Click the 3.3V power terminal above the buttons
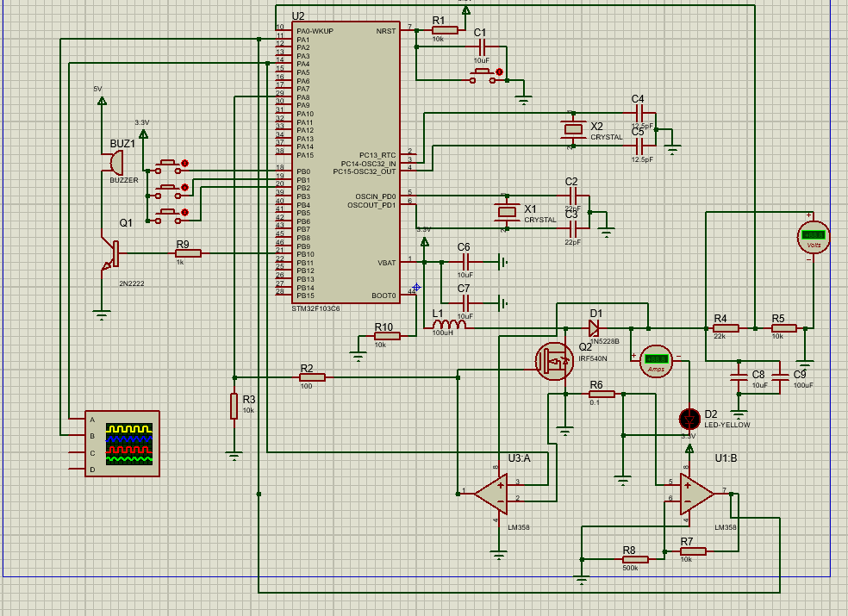848x616 pixels. tap(143, 134)
